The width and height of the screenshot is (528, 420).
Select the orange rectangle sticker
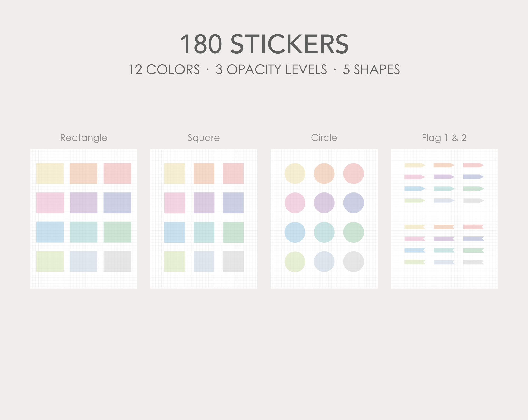pyautogui.click(x=83, y=173)
